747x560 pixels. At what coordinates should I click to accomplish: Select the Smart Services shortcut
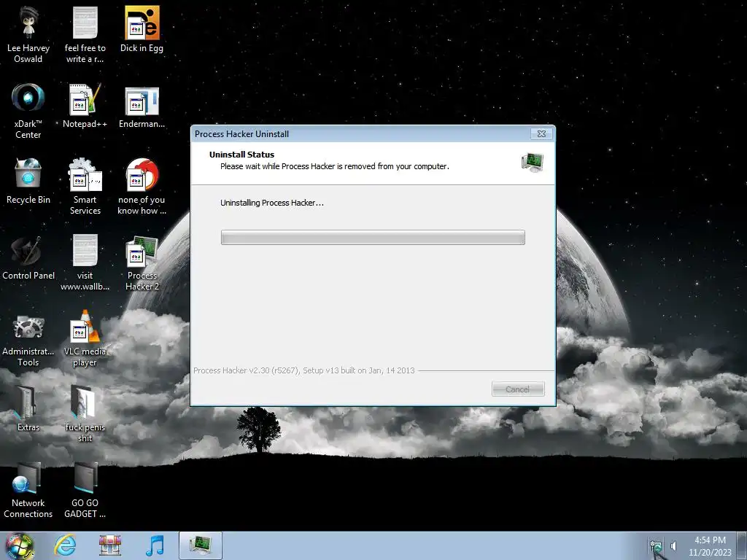(85, 187)
